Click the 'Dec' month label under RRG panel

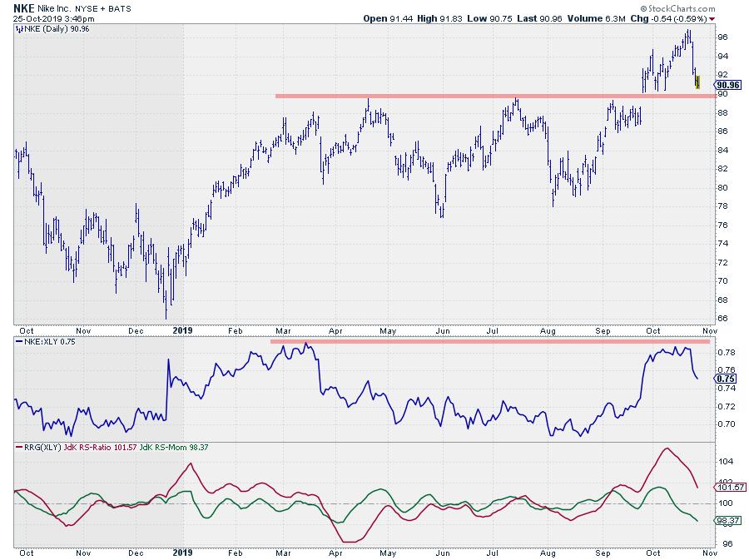coord(136,553)
